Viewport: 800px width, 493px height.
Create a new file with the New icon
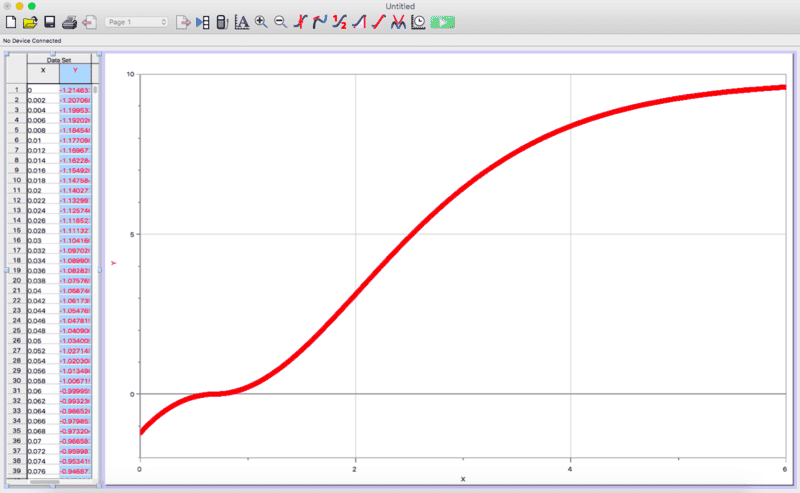coord(12,21)
